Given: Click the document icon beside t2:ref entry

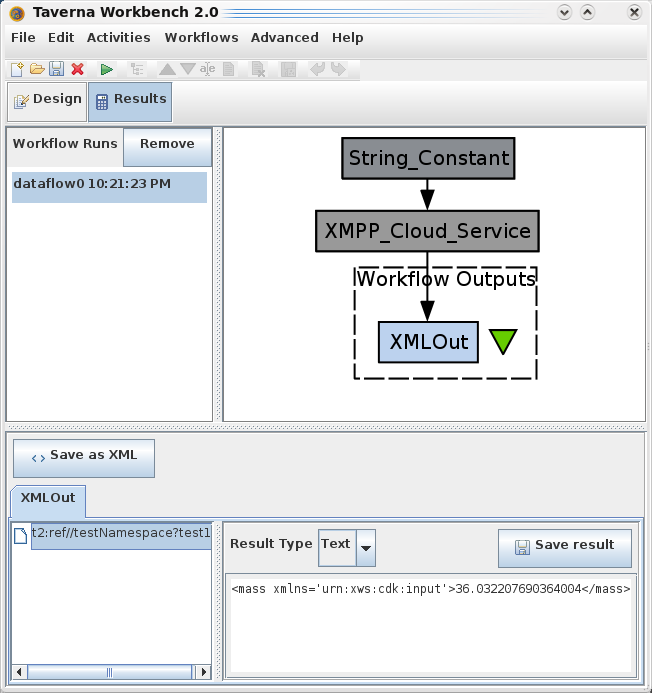Looking at the screenshot, I should [x=20, y=535].
